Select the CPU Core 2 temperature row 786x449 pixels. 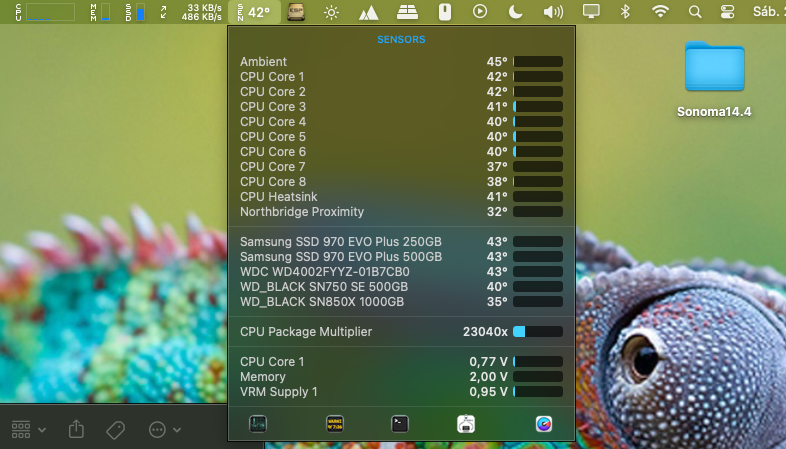[401, 92]
